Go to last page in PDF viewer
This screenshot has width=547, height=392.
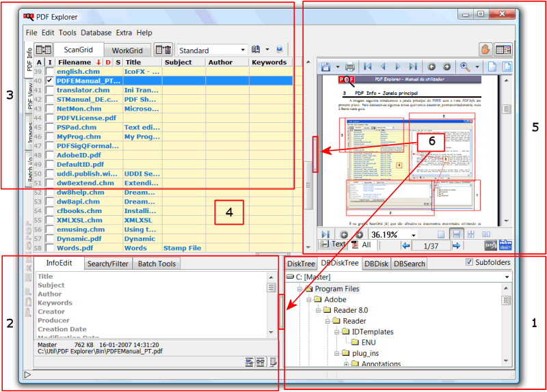pyautogui.click(x=413, y=66)
